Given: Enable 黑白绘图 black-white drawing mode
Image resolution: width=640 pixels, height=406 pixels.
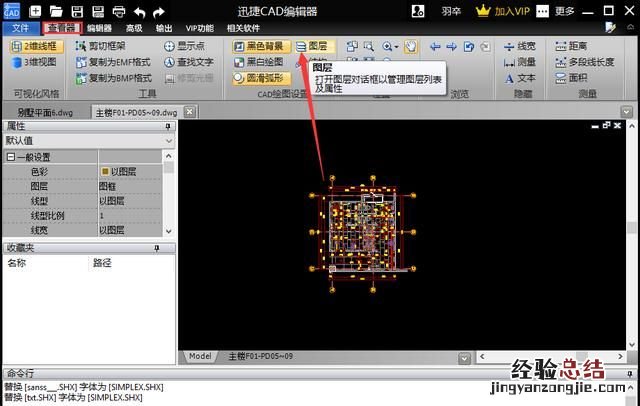Looking at the screenshot, I should click(x=261, y=61).
